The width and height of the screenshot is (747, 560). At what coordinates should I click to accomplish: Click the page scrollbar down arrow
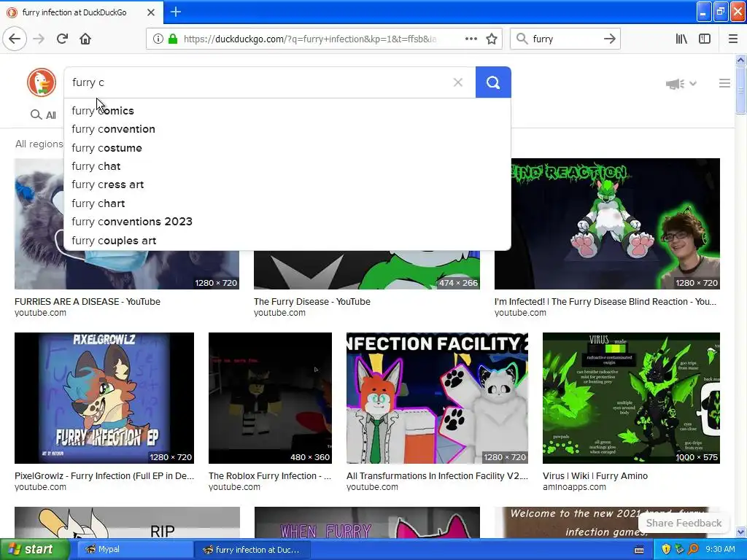(x=740, y=532)
